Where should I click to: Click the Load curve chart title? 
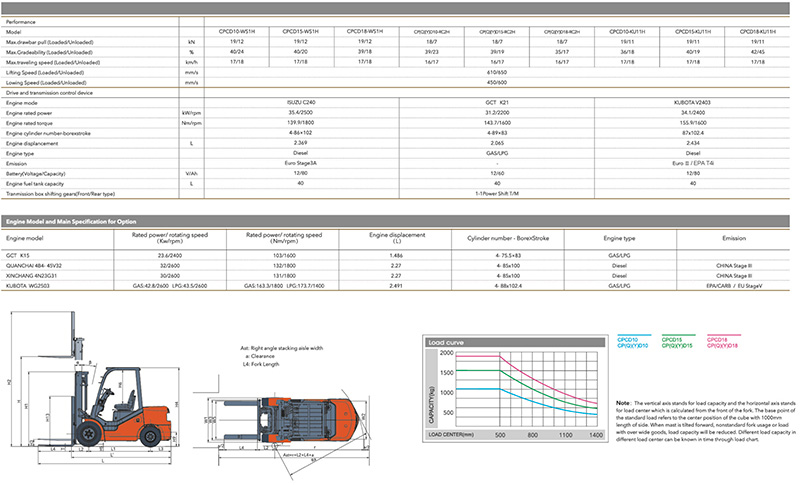point(448,343)
